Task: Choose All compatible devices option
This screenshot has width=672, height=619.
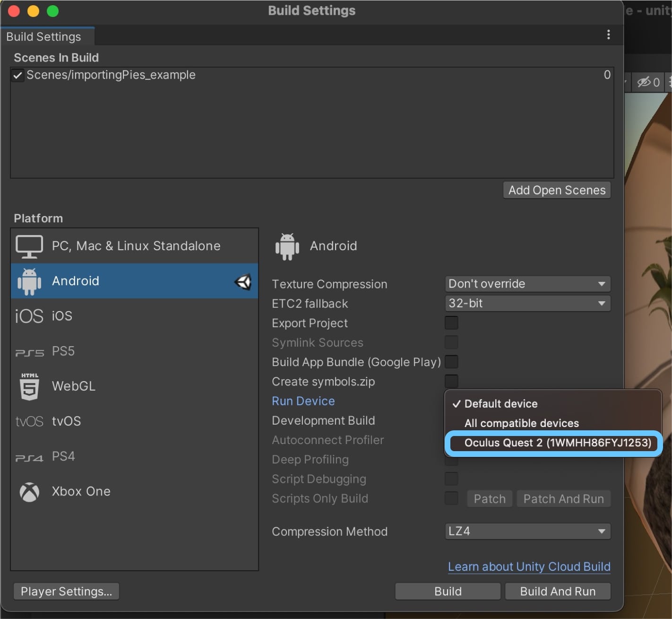Action: pos(553,423)
